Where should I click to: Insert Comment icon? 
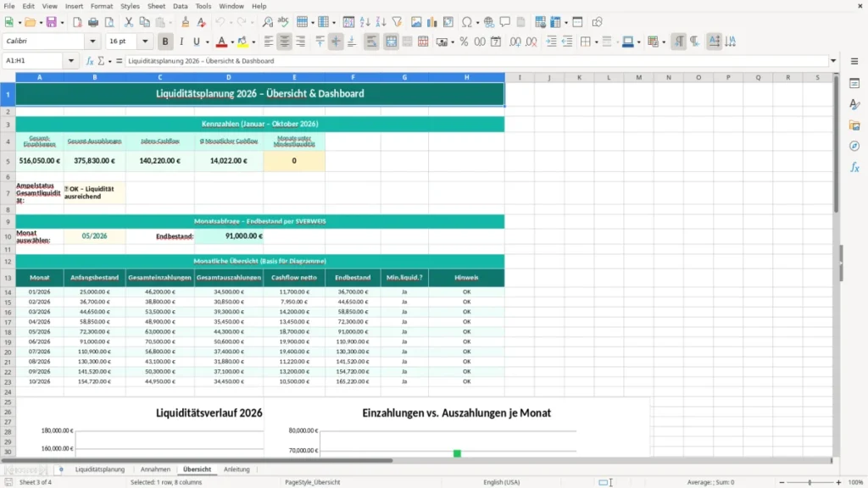tap(505, 22)
